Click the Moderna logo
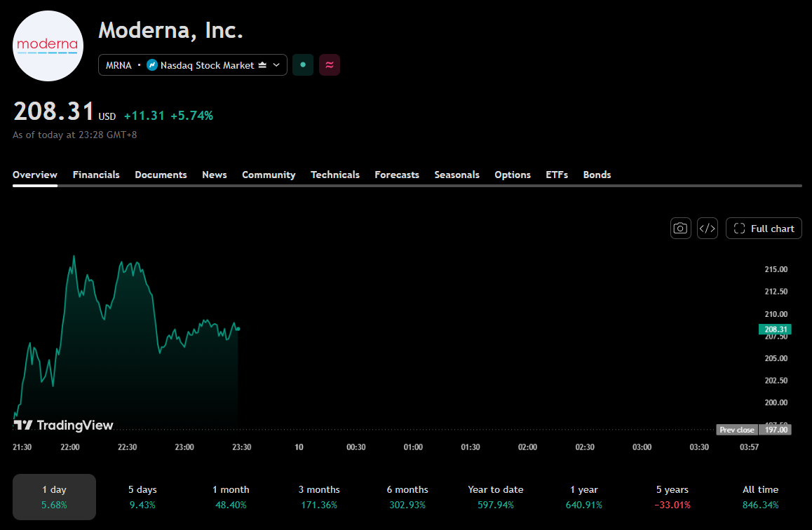The width and height of the screenshot is (812, 530). pos(48,46)
